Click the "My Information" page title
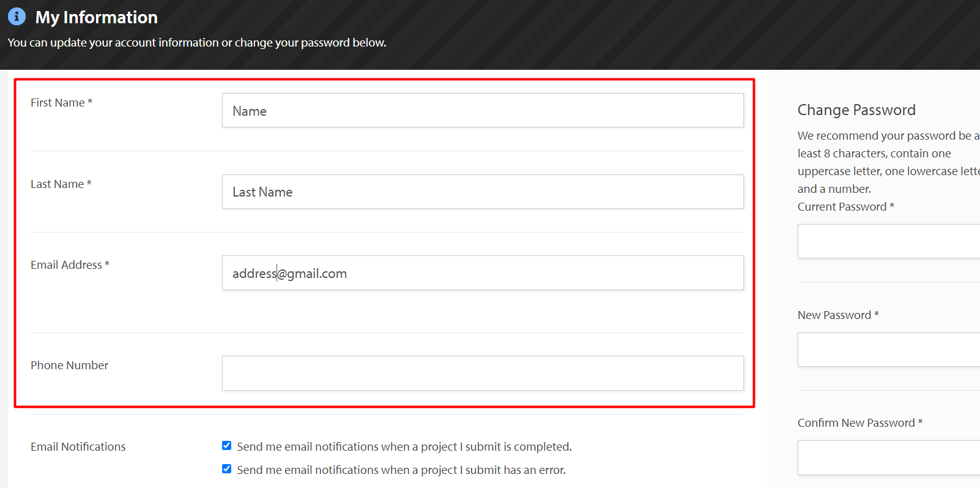This screenshot has width=980, height=488. click(x=97, y=17)
